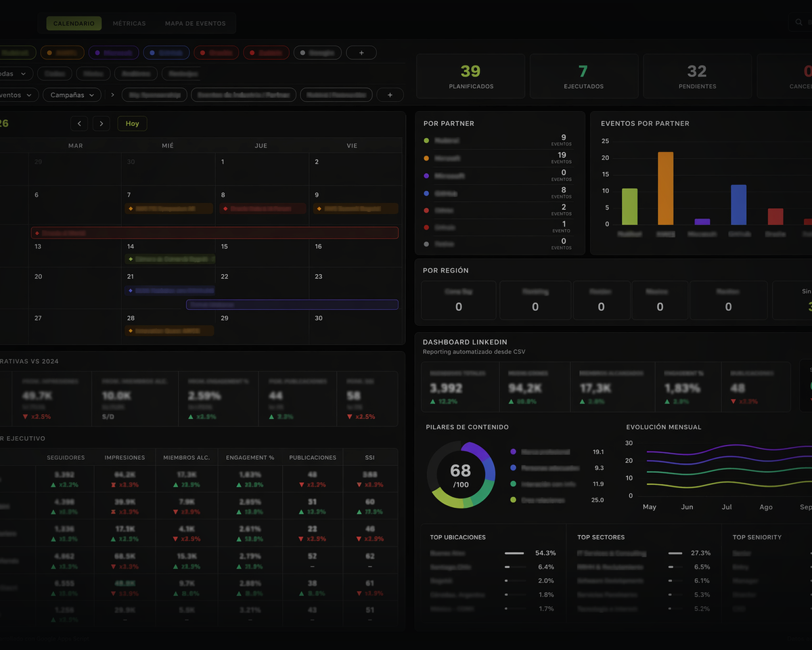This screenshot has height=650, width=812.
Task: Open search via the magnifier icon
Action: pos(799,22)
